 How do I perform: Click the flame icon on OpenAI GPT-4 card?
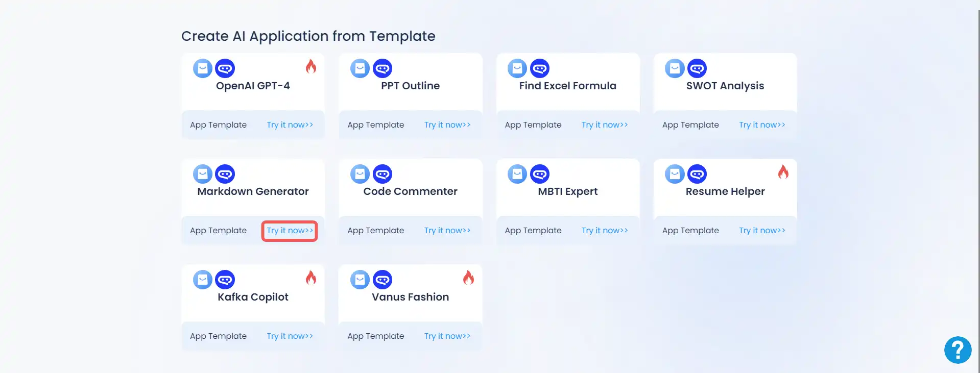pos(311,66)
